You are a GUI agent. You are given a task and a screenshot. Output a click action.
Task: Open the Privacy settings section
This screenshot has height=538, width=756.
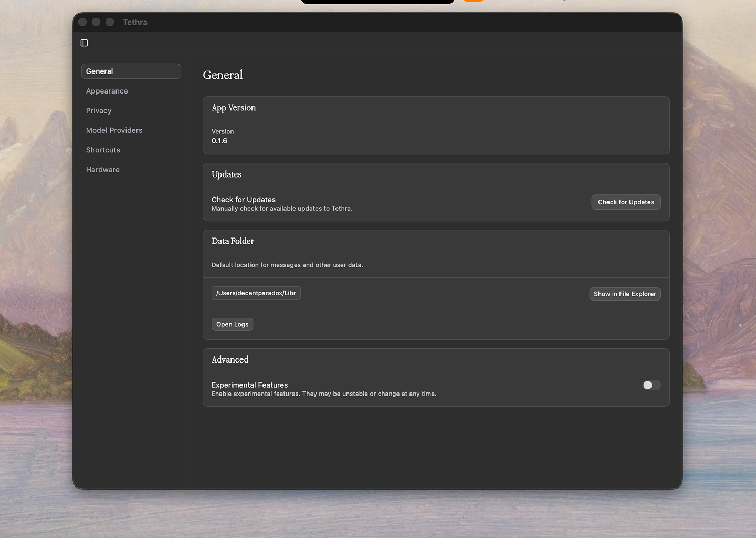[x=98, y=110]
